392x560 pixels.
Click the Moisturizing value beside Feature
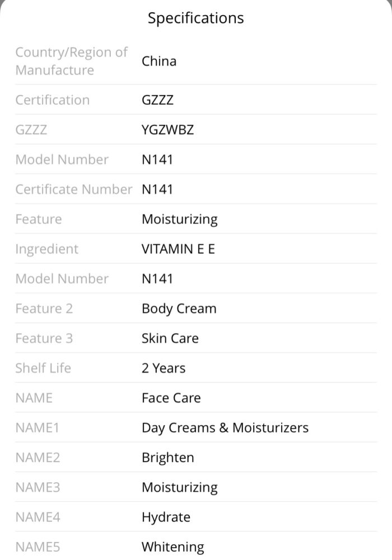click(x=180, y=220)
